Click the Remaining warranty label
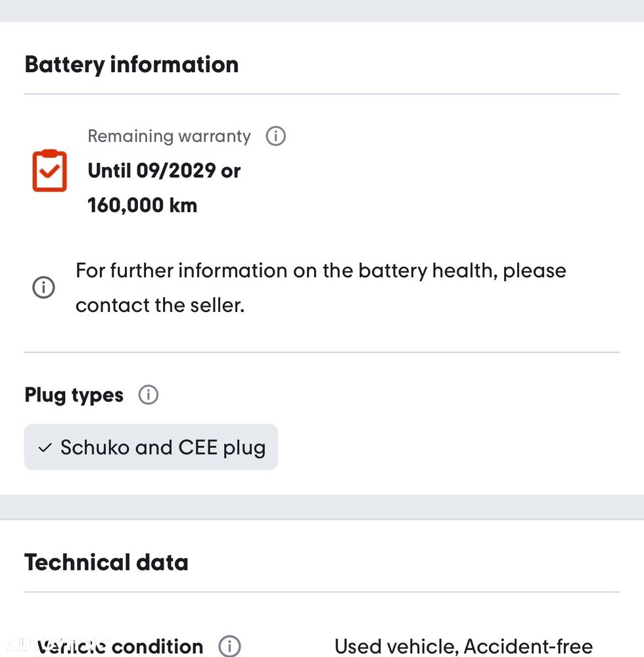 tap(169, 137)
